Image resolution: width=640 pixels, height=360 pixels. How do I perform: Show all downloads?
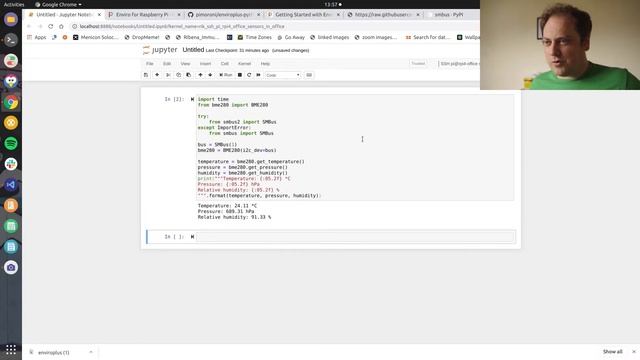tap(613, 352)
